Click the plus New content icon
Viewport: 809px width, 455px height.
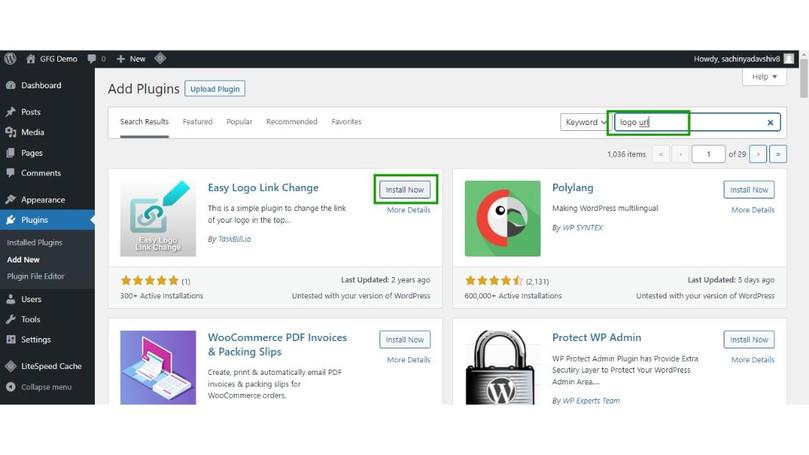tap(121, 59)
